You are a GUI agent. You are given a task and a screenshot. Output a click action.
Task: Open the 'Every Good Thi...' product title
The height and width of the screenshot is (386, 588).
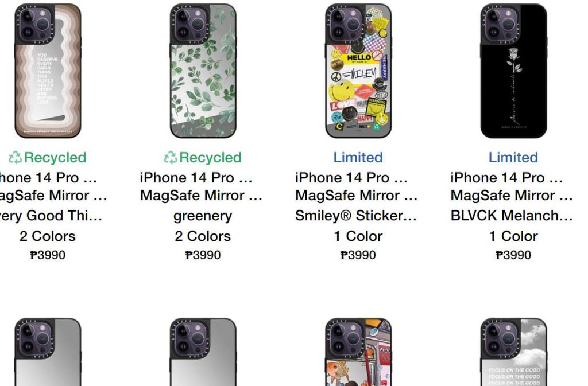[x=51, y=216]
